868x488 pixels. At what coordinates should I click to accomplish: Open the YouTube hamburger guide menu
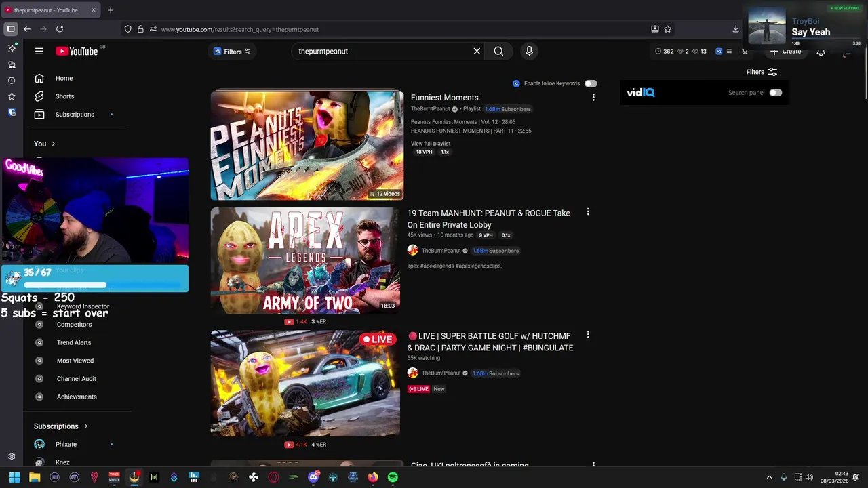(x=39, y=51)
